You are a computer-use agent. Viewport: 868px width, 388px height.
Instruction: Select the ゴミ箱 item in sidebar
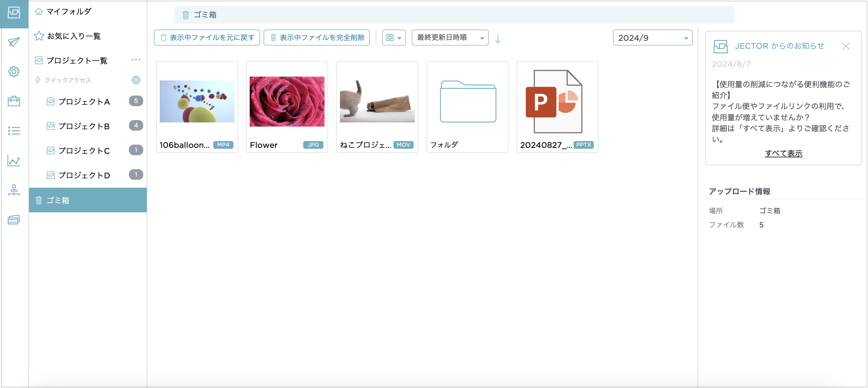[88, 200]
